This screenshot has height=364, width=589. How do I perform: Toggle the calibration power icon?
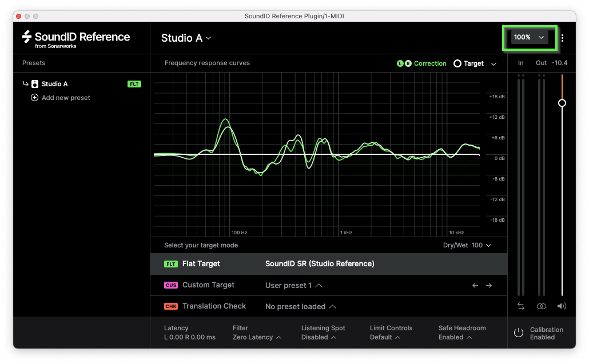[x=519, y=333]
